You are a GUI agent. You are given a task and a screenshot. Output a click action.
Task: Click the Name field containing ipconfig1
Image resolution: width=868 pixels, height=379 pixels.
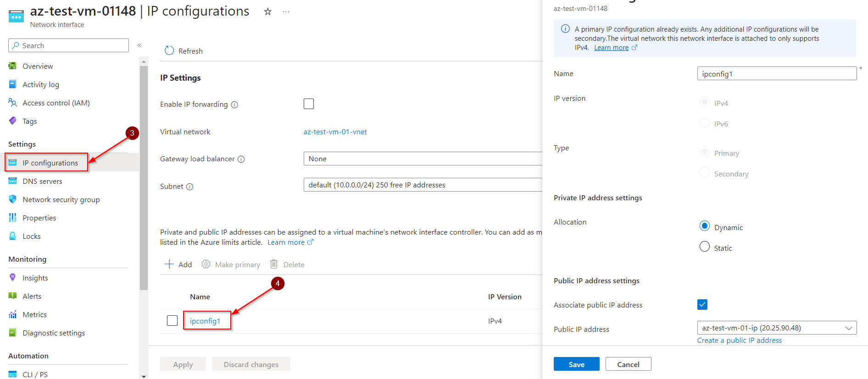tap(777, 73)
